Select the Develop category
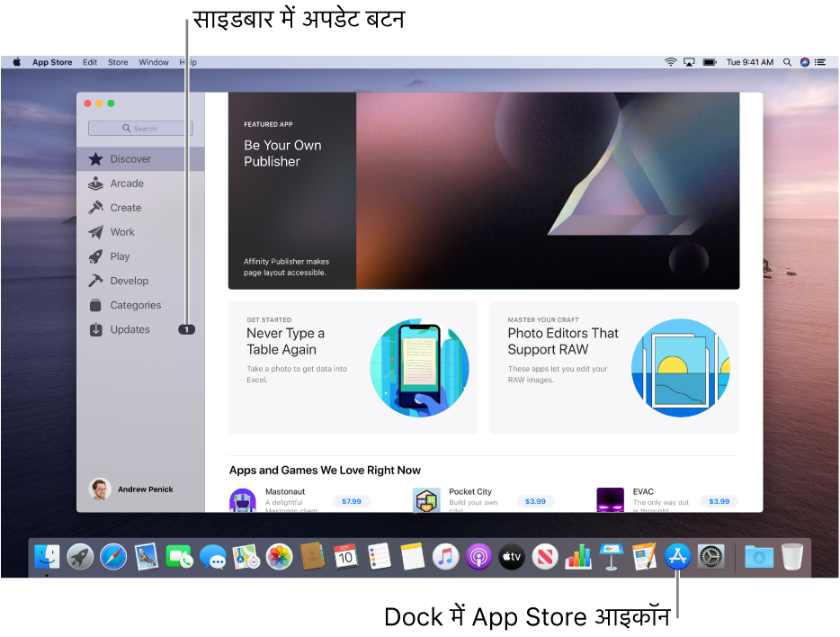The height and width of the screenshot is (637, 840). pyautogui.click(x=140, y=281)
